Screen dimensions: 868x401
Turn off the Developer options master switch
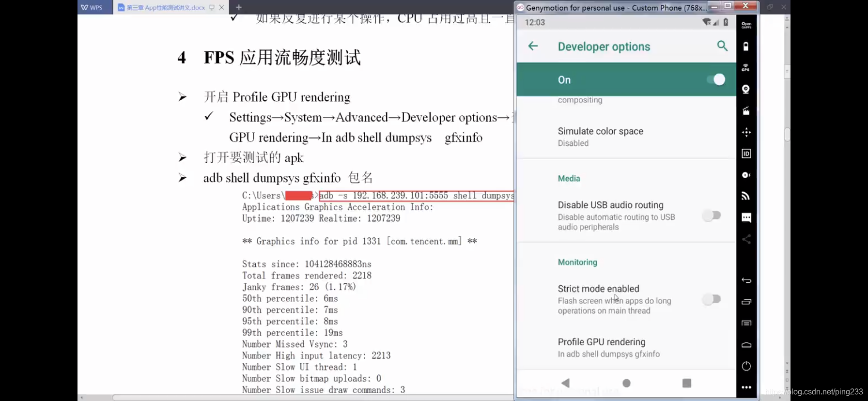pos(716,79)
